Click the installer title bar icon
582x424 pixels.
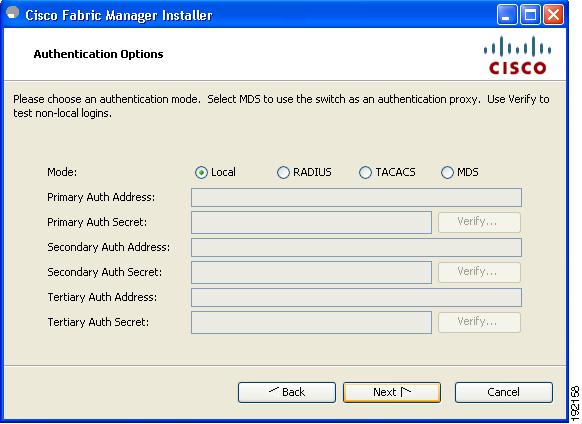click(13, 13)
